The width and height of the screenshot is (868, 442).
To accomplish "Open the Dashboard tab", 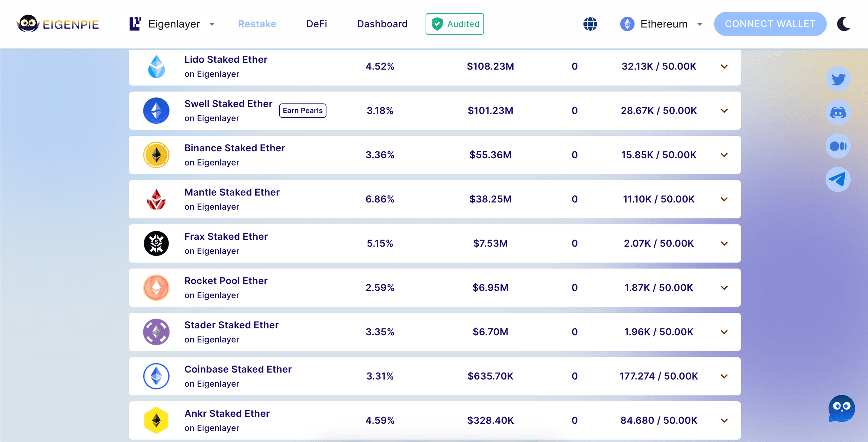I will [382, 24].
